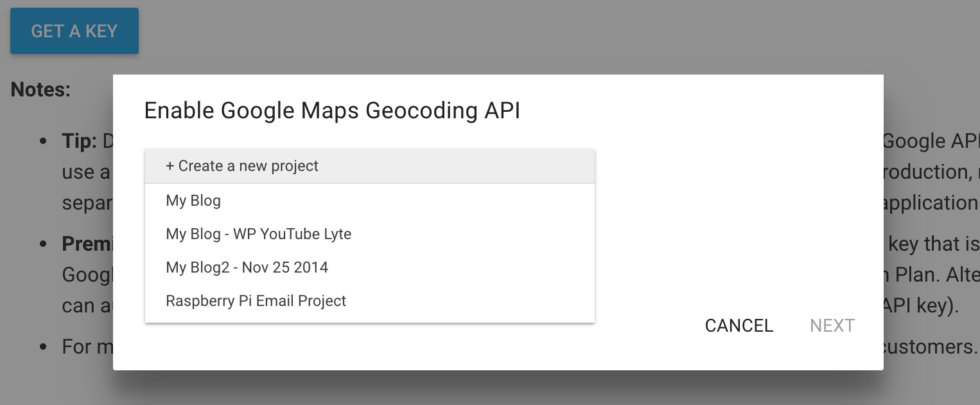This screenshot has width=980, height=405.
Task: Cancel the Enable API dialog
Action: click(x=739, y=326)
